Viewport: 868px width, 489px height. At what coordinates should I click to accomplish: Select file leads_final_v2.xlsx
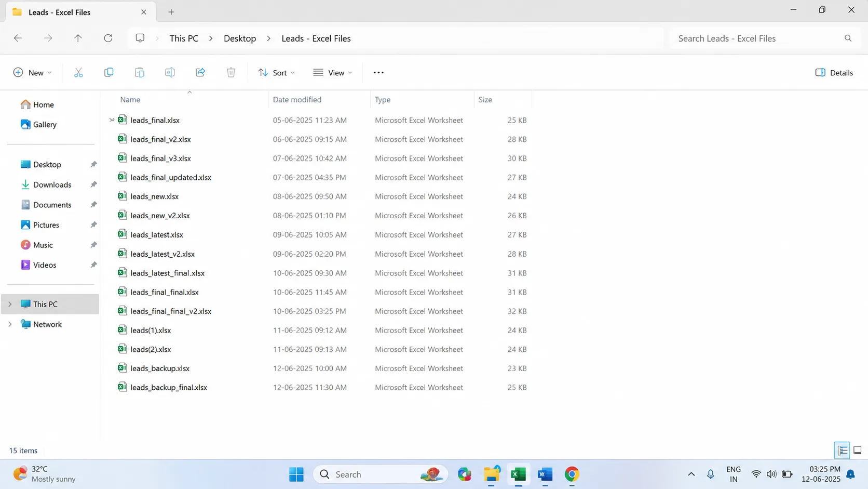[160, 139]
